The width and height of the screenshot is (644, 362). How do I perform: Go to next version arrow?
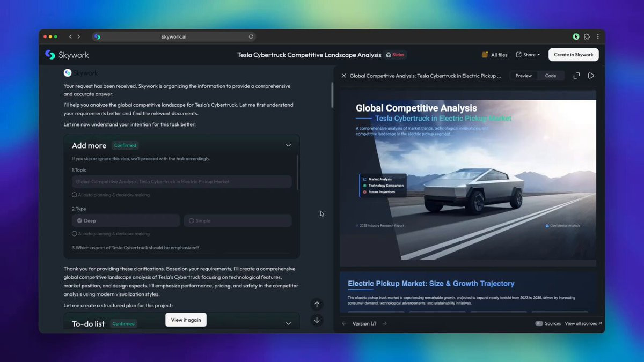point(384,323)
